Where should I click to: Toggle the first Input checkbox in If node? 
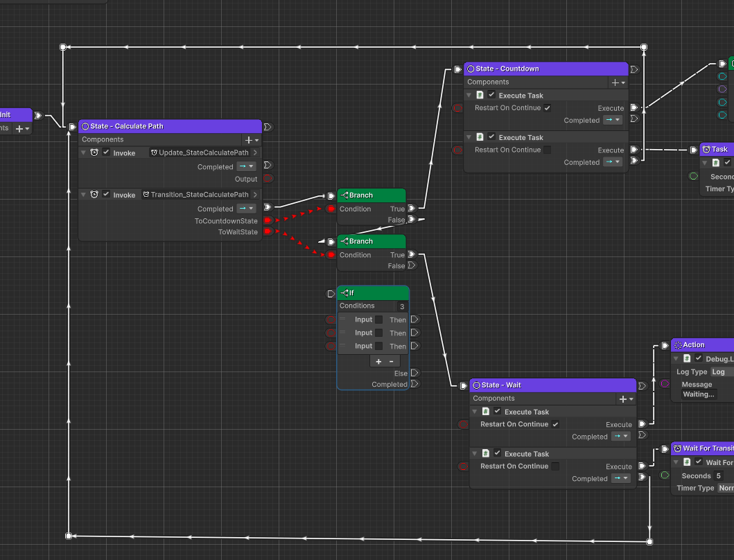[x=379, y=320]
